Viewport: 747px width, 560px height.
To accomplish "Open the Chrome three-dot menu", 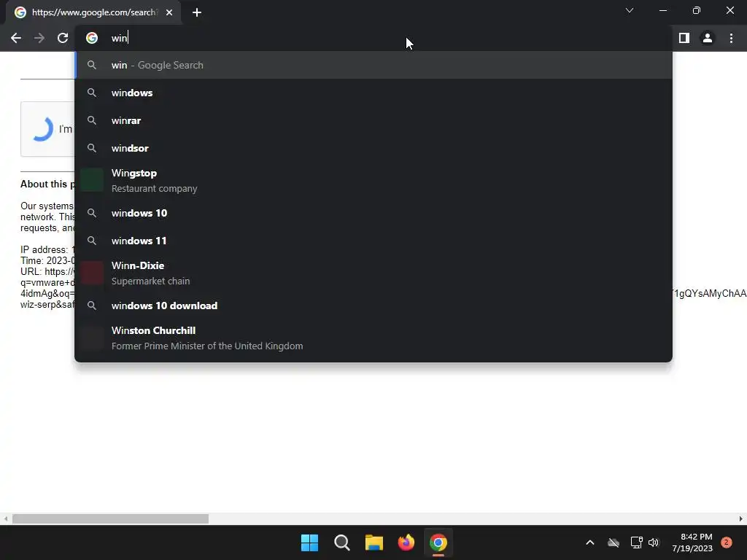I will point(731,38).
